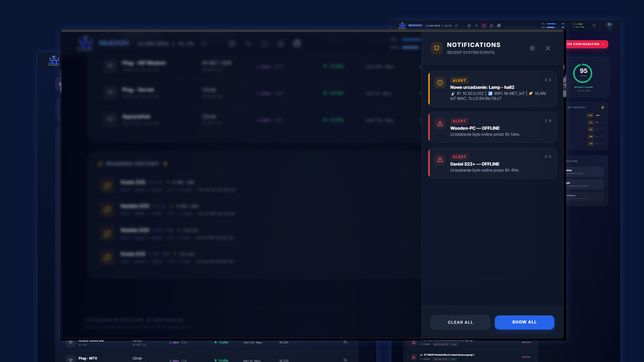The width and height of the screenshot is (644, 362).
Task: Click the Security Score 95 gauge
Action: pyautogui.click(x=583, y=73)
